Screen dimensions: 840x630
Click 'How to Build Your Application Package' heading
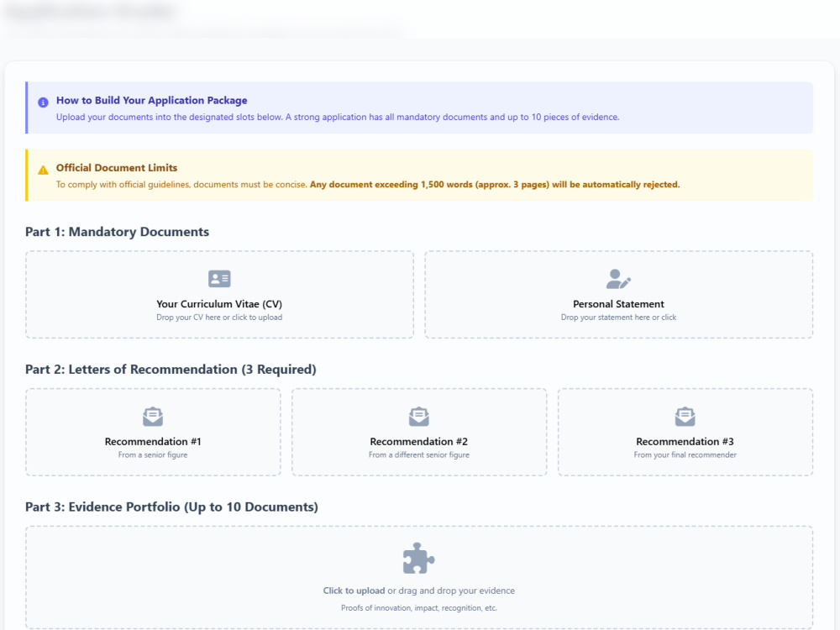(151, 100)
